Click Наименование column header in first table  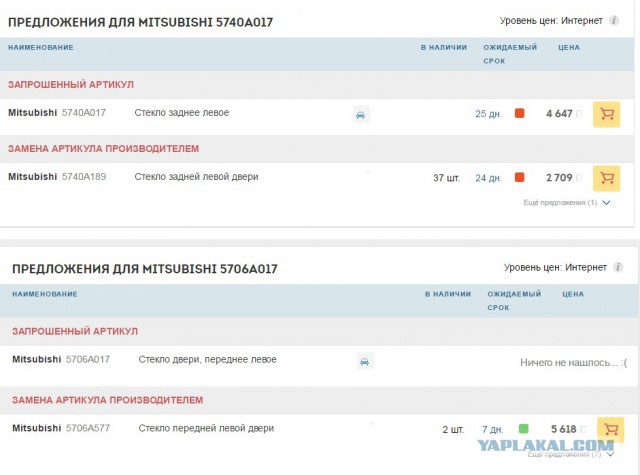pos(41,47)
